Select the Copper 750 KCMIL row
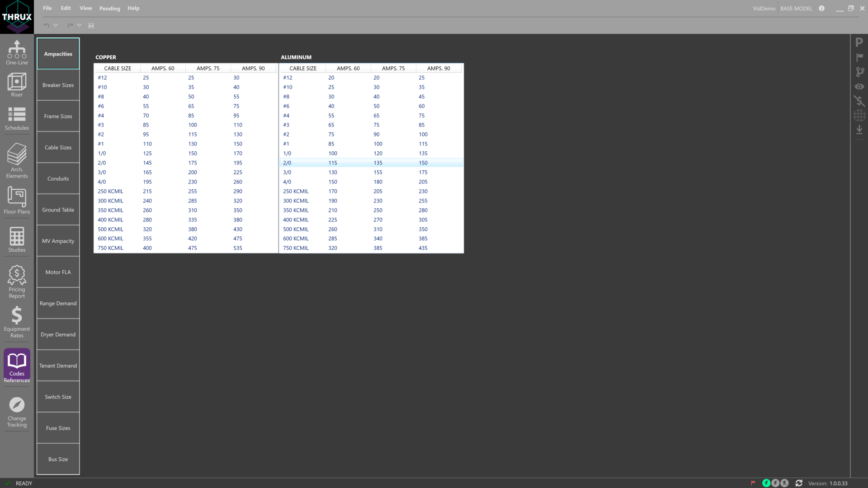Viewport: 868px width, 488px height. tap(186, 248)
